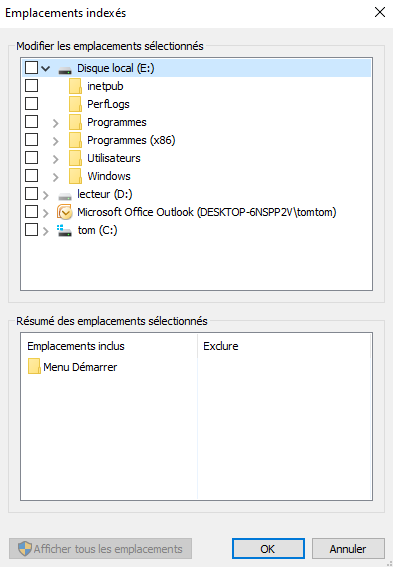Image resolution: width=393 pixels, height=567 pixels.
Task: Select the tom (C:) label
Action: click(98, 230)
